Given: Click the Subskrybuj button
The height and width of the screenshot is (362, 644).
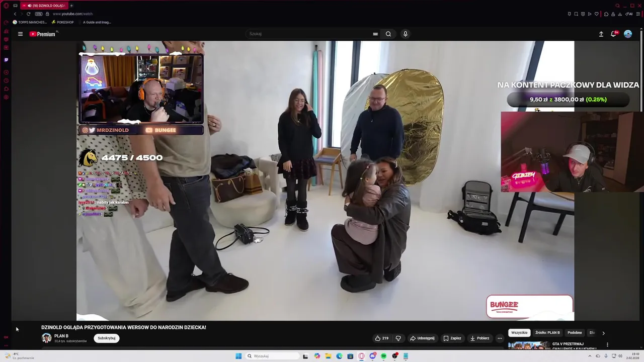Looking at the screenshot, I should (x=107, y=338).
